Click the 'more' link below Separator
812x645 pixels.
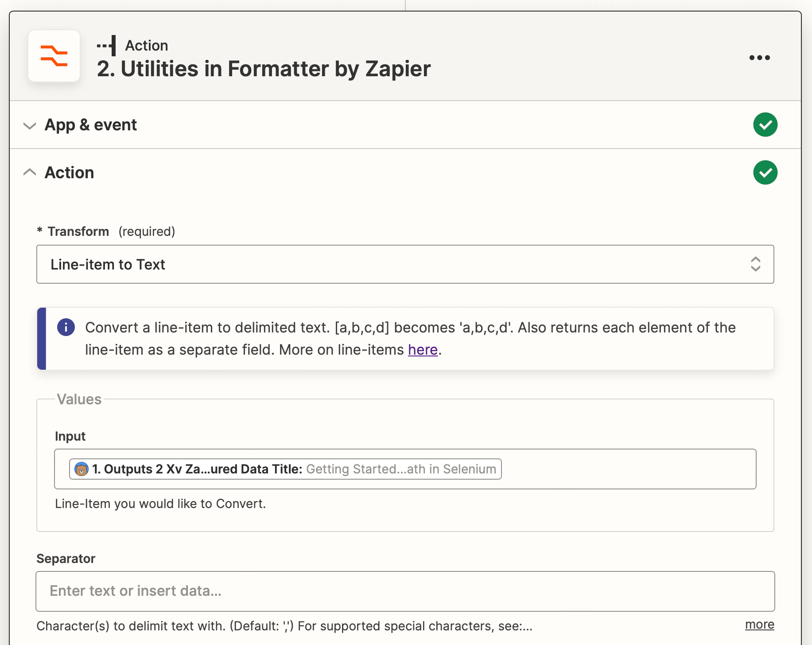tap(759, 625)
